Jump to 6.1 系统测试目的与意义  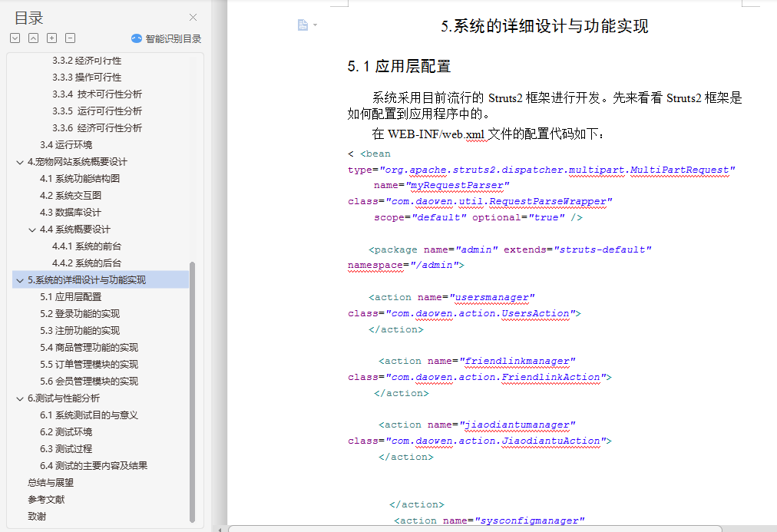(x=89, y=415)
